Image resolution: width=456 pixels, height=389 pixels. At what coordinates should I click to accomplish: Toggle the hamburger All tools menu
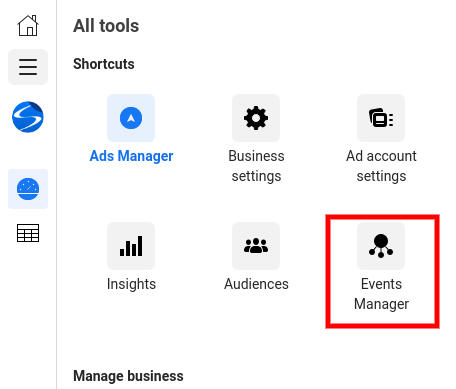(28, 67)
